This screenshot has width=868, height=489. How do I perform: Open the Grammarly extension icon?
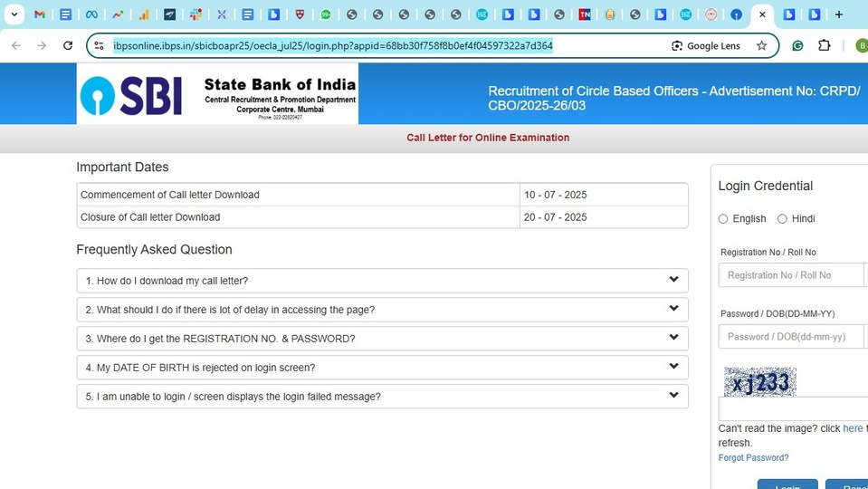(797, 45)
